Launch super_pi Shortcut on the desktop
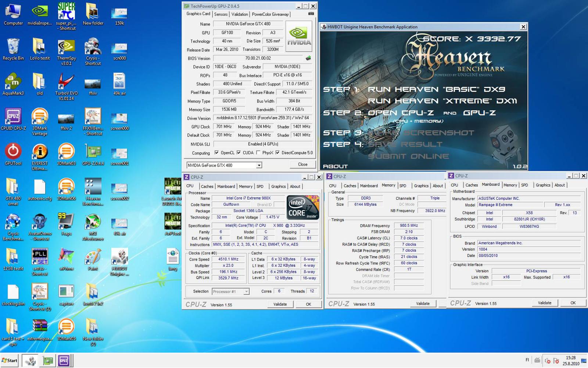Screen dimensions: 588x368 [x=67, y=16]
